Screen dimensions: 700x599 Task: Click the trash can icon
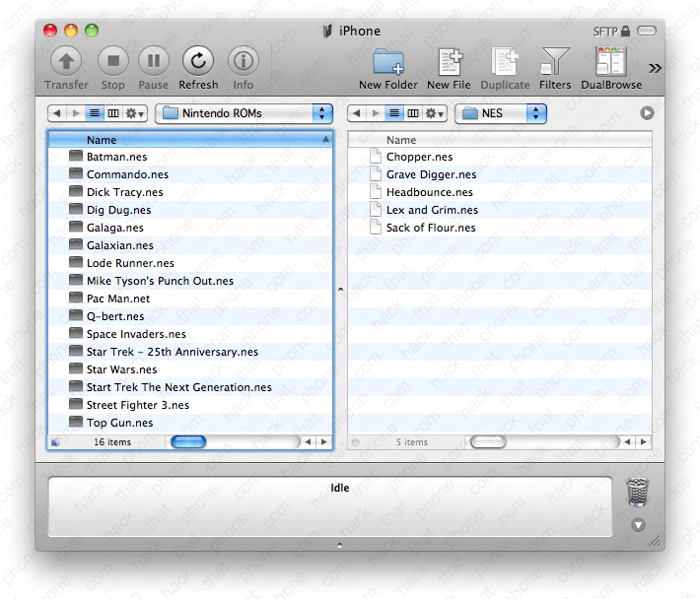pos(638,493)
